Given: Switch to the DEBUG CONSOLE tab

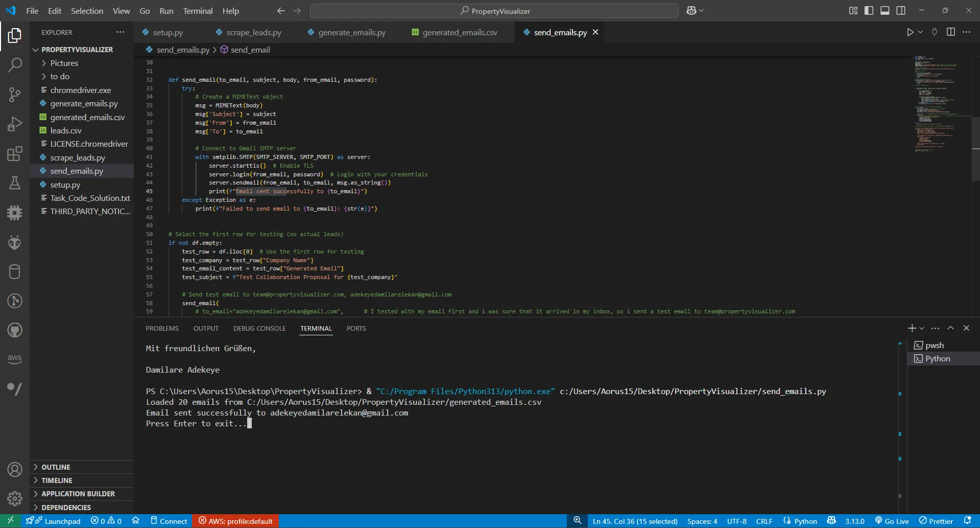Looking at the screenshot, I should (x=259, y=328).
